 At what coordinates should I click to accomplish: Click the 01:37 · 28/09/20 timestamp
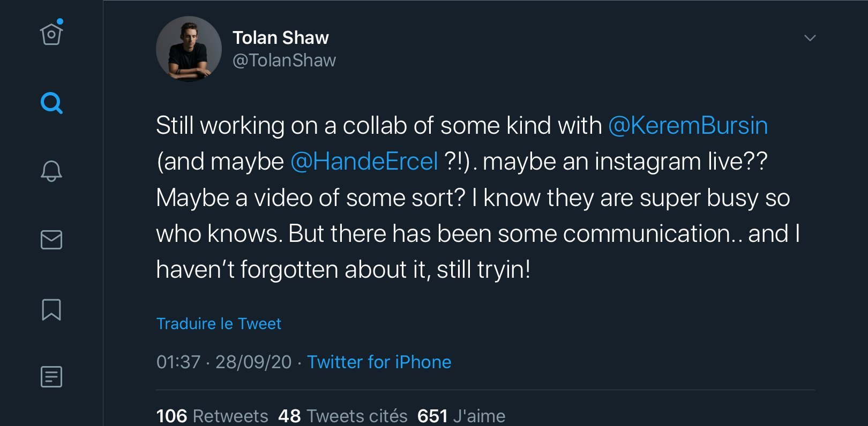224,362
